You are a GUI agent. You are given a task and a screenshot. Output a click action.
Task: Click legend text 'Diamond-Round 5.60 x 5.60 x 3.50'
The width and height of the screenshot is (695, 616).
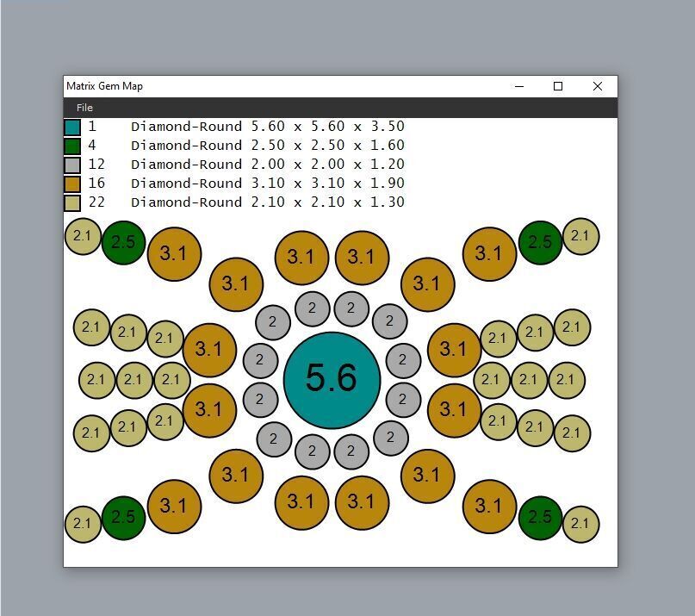click(268, 127)
